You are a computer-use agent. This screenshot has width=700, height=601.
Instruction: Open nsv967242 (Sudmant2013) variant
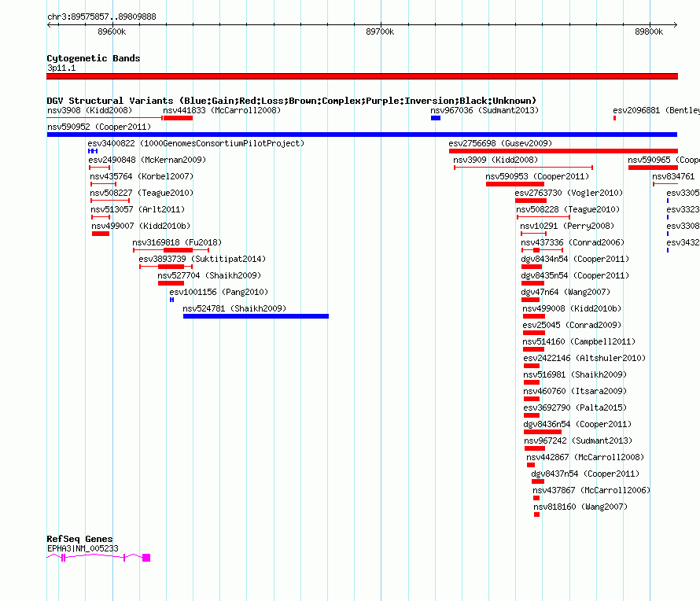[578, 441]
